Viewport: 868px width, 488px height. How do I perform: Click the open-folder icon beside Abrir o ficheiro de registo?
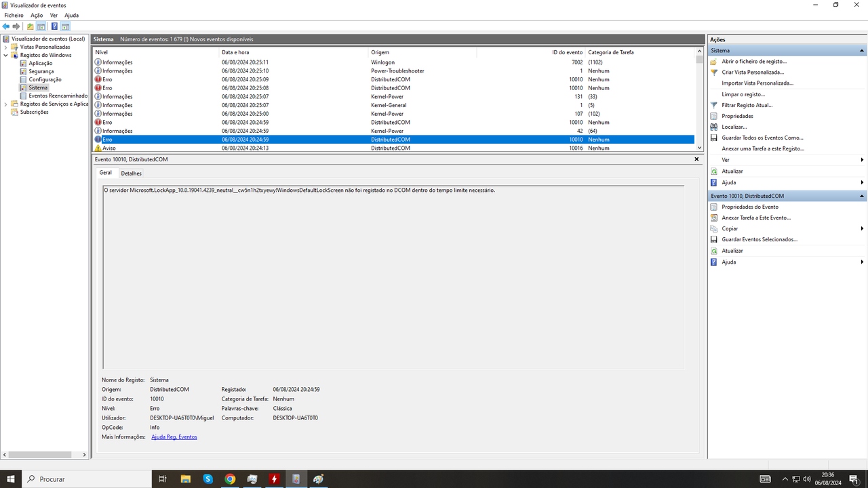(x=713, y=62)
